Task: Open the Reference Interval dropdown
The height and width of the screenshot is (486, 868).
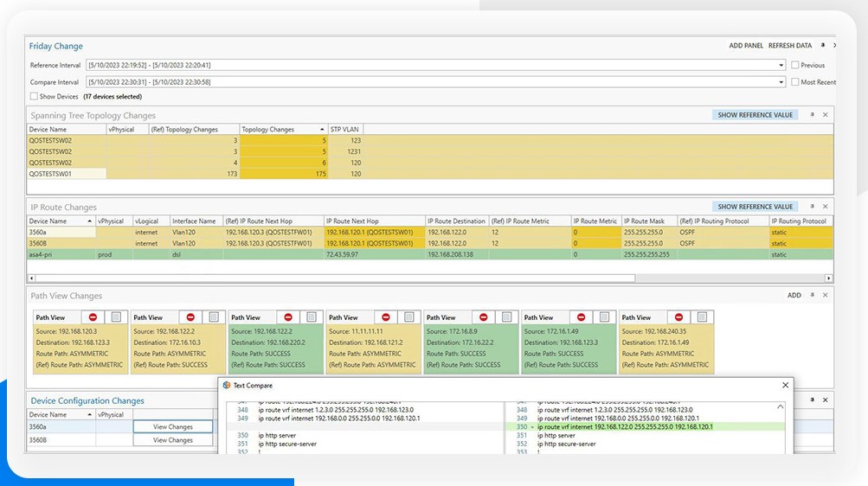Action: pyautogui.click(x=781, y=65)
